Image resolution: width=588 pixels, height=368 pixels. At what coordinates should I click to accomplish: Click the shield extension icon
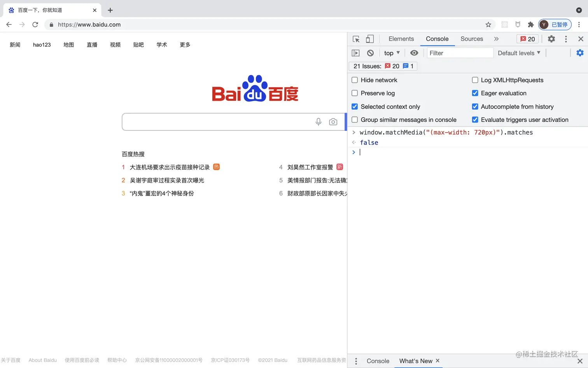[518, 25]
